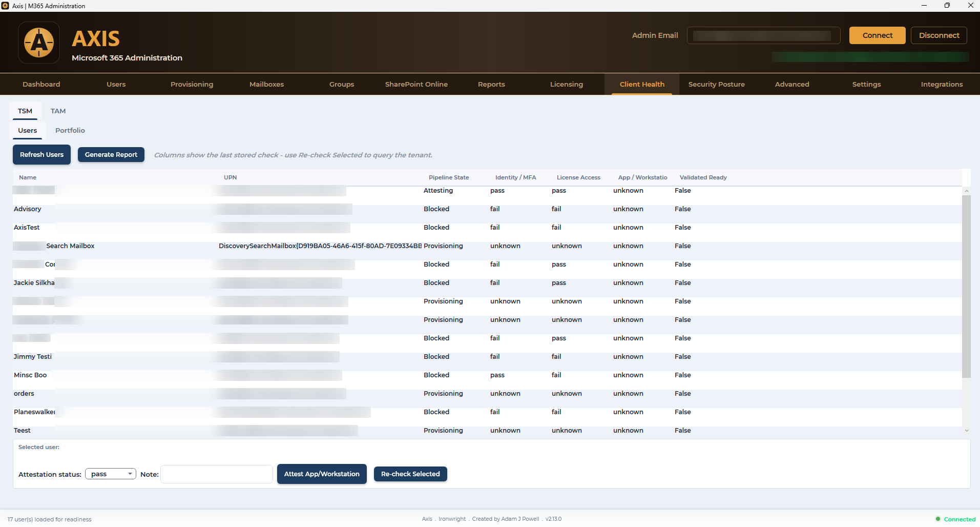Click the scrollbar down arrow

tap(966, 431)
